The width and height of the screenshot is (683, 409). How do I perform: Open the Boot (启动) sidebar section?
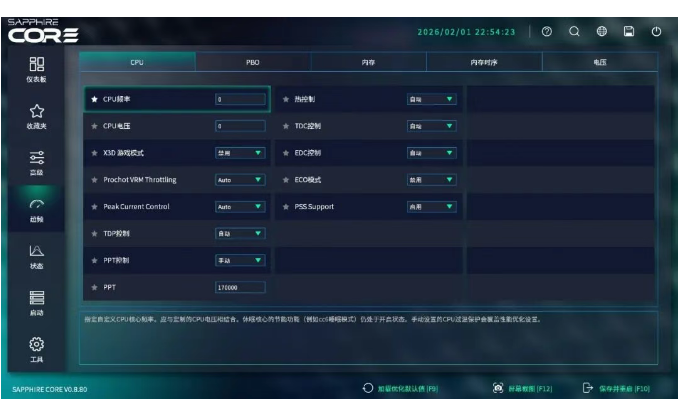tap(35, 302)
